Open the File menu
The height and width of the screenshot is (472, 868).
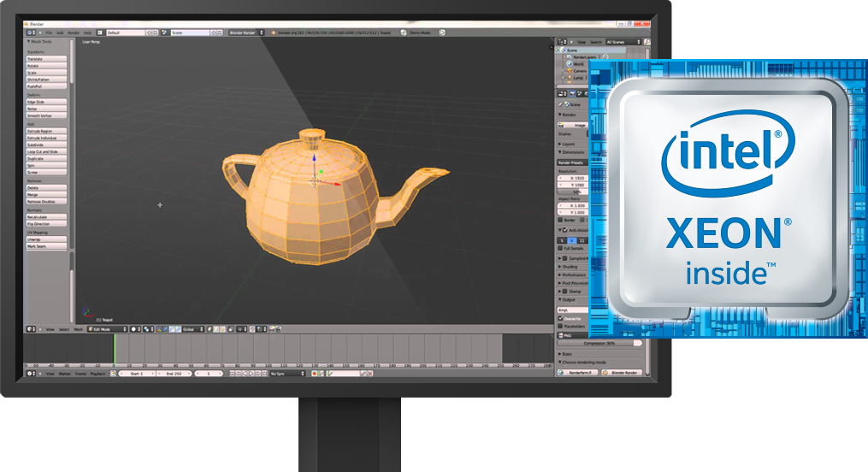coord(49,32)
